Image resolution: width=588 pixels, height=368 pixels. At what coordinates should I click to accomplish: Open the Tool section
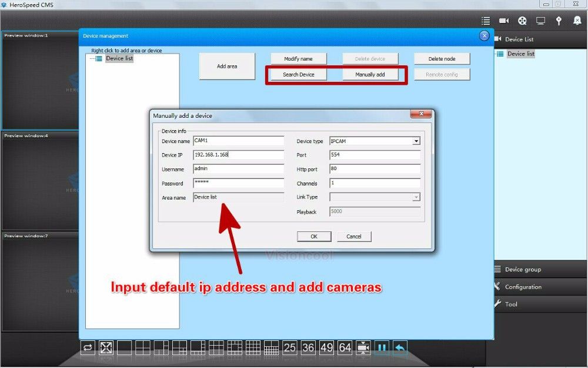pos(541,304)
